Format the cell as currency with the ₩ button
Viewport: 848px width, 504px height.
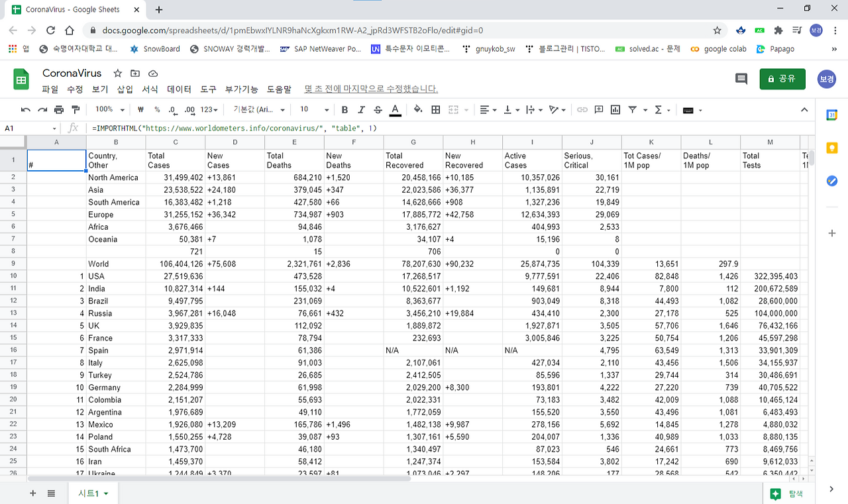coord(140,110)
